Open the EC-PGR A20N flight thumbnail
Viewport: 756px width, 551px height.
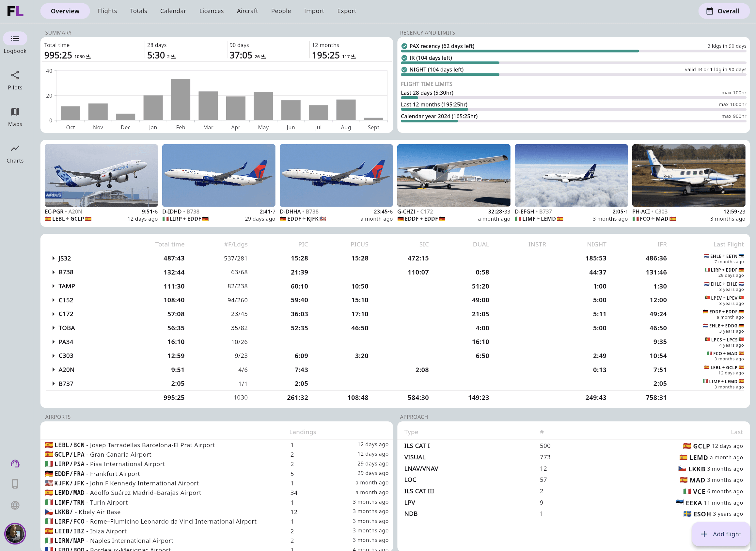tap(101, 175)
